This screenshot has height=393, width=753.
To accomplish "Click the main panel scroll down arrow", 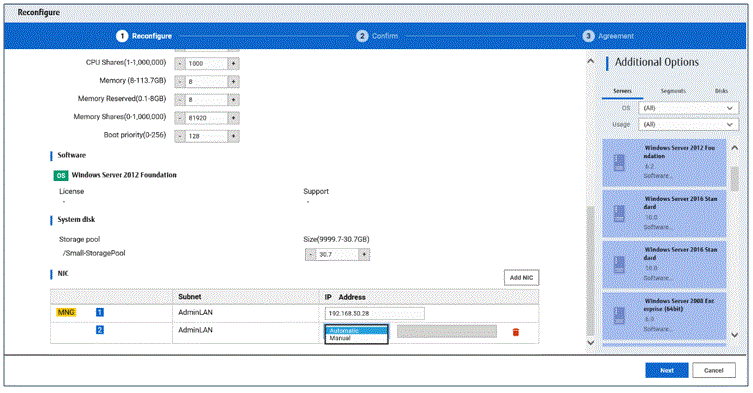I will [x=591, y=343].
